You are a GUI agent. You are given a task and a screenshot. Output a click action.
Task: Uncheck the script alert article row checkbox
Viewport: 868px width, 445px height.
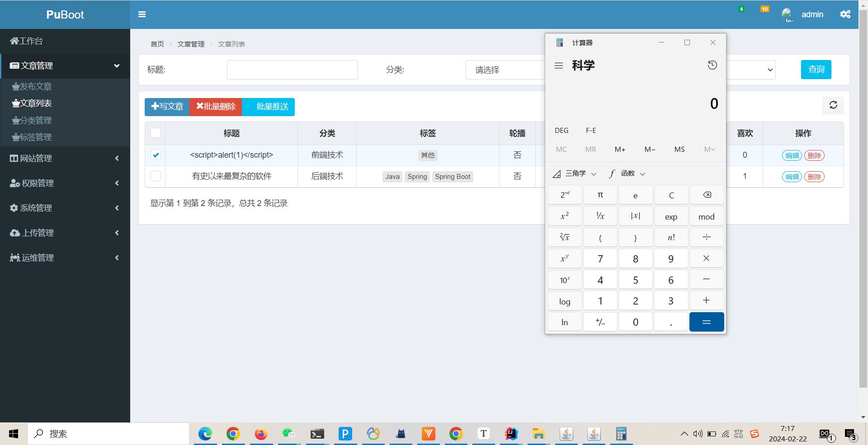coord(156,155)
